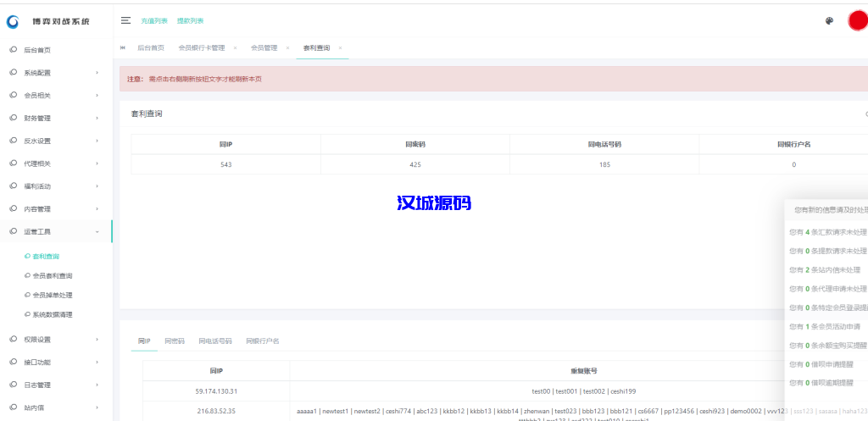Click the 重复账号 column header

tap(583, 371)
